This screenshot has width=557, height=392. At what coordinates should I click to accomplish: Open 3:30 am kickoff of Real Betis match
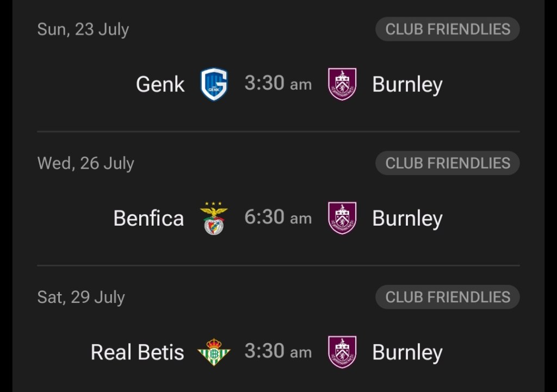tap(278, 351)
